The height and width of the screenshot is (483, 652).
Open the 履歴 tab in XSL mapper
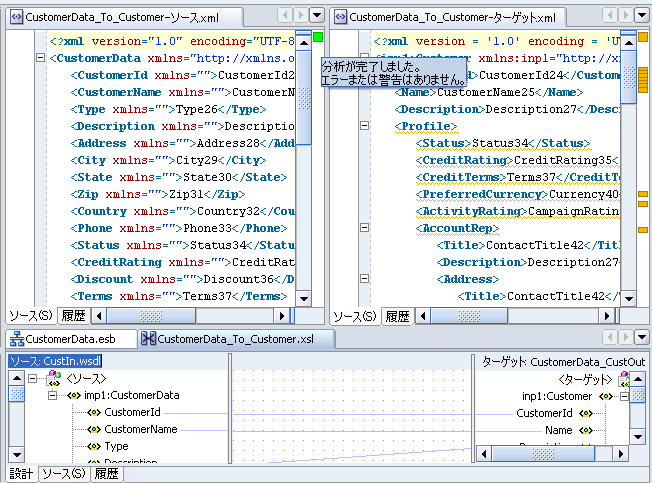tap(106, 473)
